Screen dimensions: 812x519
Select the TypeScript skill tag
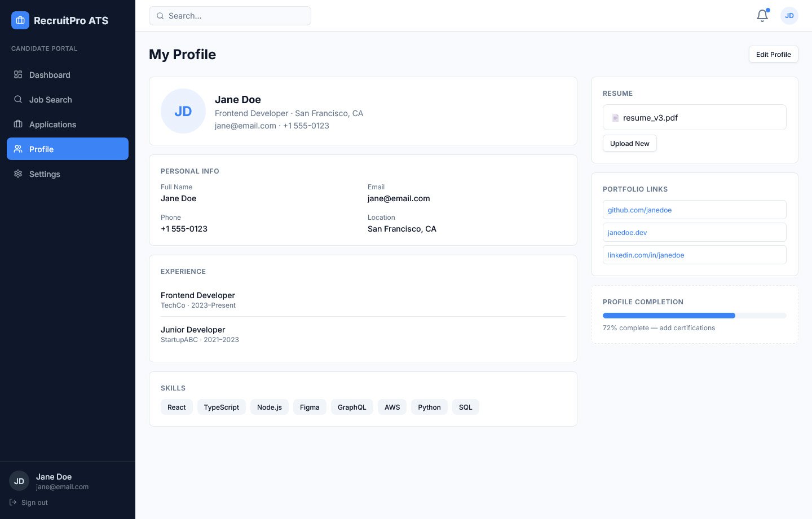tap(221, 407)
